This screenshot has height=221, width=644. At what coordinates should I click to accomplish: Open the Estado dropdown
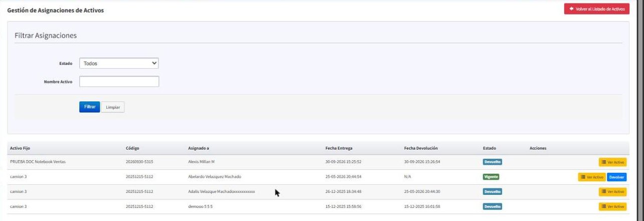119,63
